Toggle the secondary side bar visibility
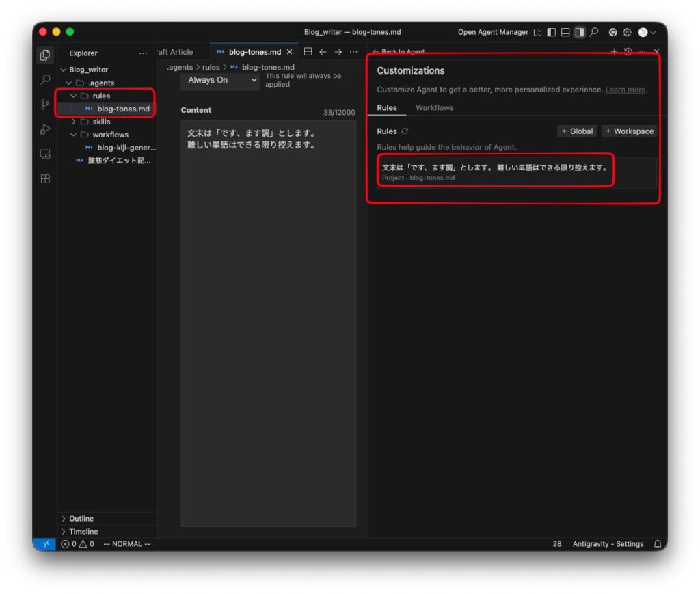This screenshot has width=700, height=594. [x=580, y=32]
